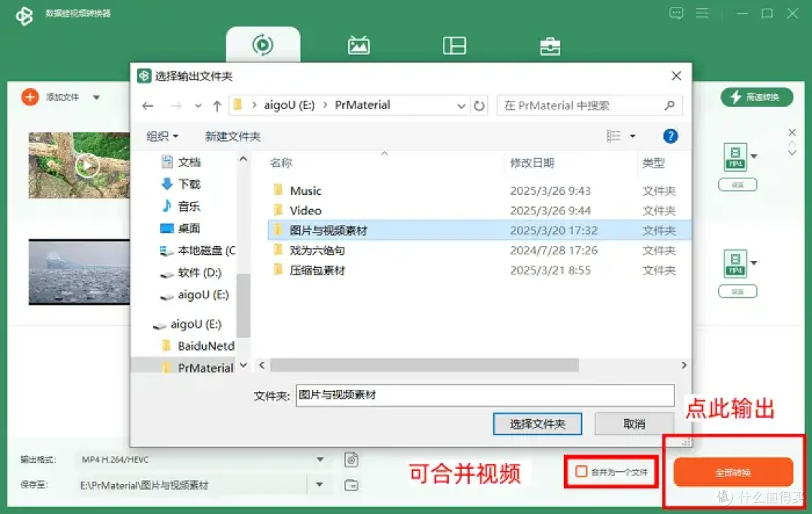Select PrMaterial in navigation tree

point(198,368)
